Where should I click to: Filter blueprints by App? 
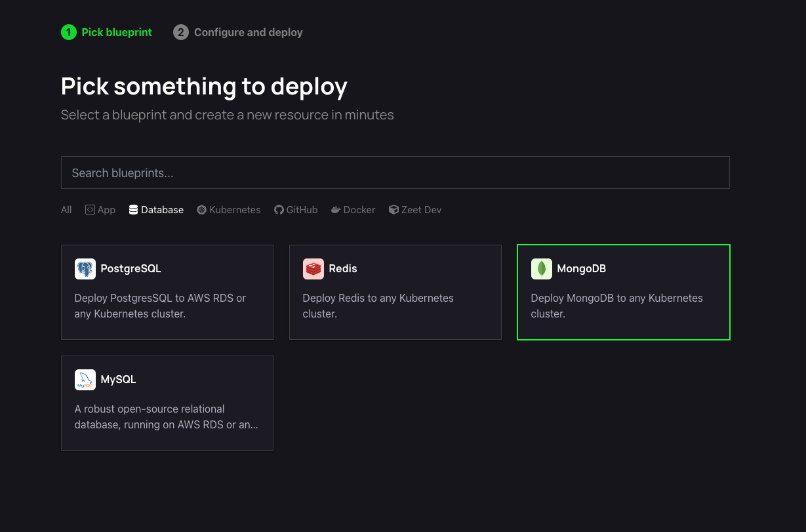[100, 210]
